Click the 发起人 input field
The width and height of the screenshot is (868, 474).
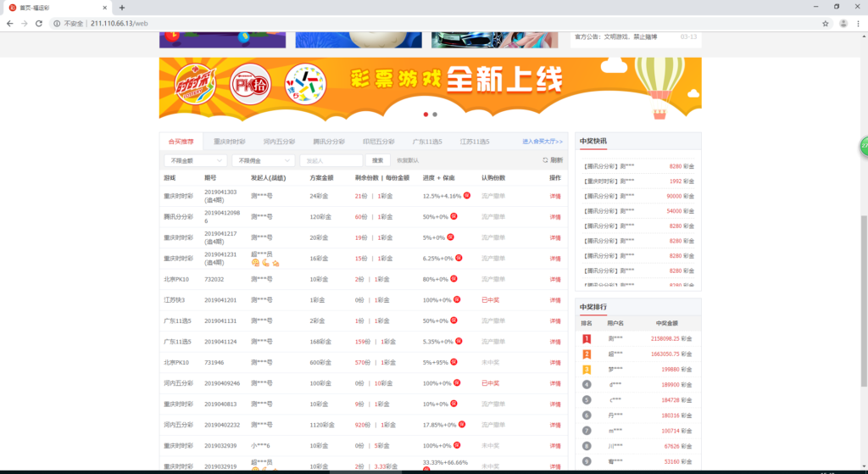[331, 160]
